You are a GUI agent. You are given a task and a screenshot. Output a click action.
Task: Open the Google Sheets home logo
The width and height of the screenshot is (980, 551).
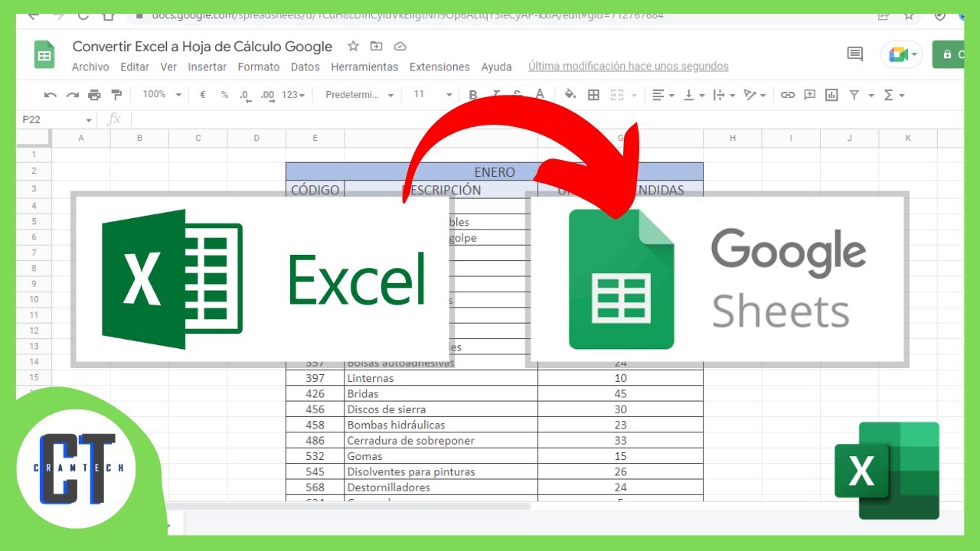(x=44, y=55)
